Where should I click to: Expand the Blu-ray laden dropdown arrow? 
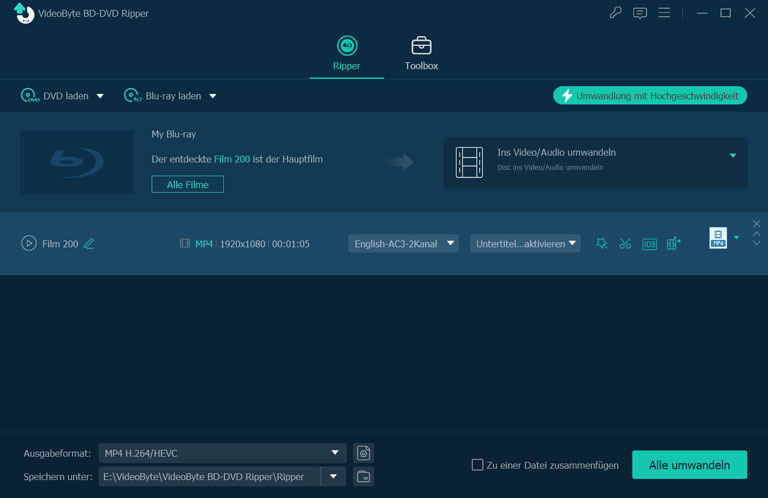[x=213, y=96]
